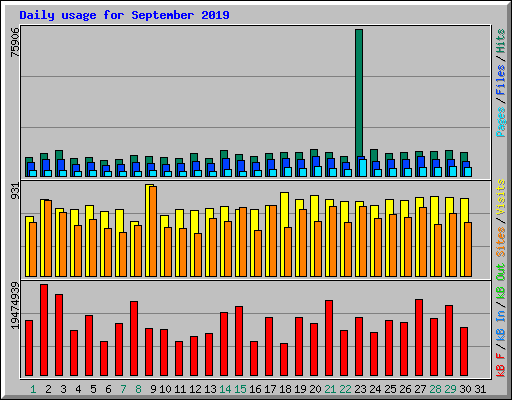Click day label 13 on the x-axis
This screenshot has width=512, height=400.
210,389
